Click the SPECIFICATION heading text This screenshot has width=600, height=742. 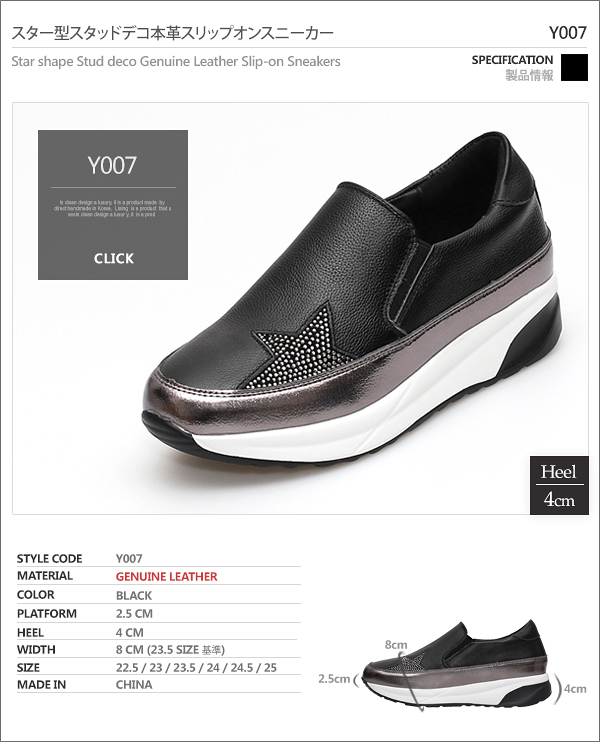click(x=512, y=60)
